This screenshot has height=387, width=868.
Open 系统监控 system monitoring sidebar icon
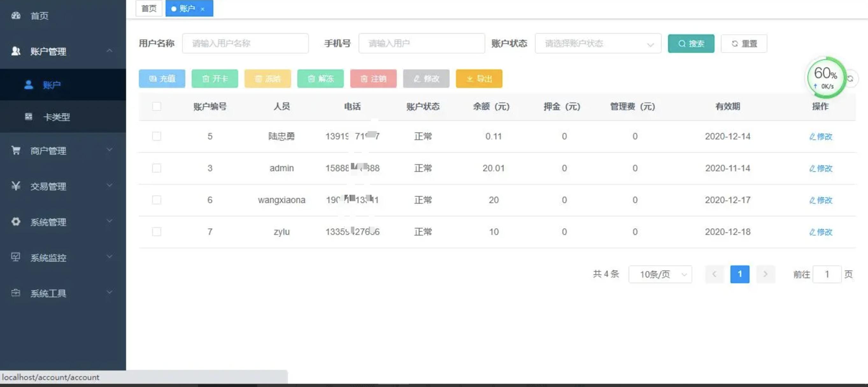tap(16, 257)
